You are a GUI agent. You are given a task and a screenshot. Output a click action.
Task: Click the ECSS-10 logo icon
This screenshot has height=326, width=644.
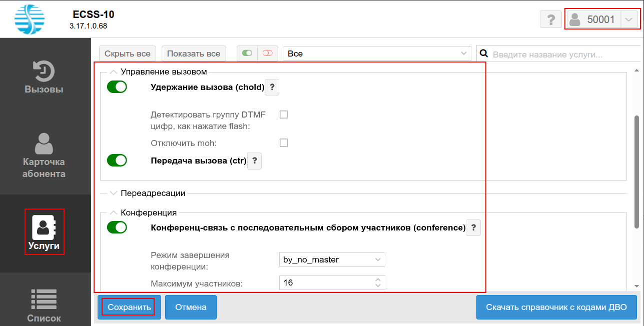(29, 19)
